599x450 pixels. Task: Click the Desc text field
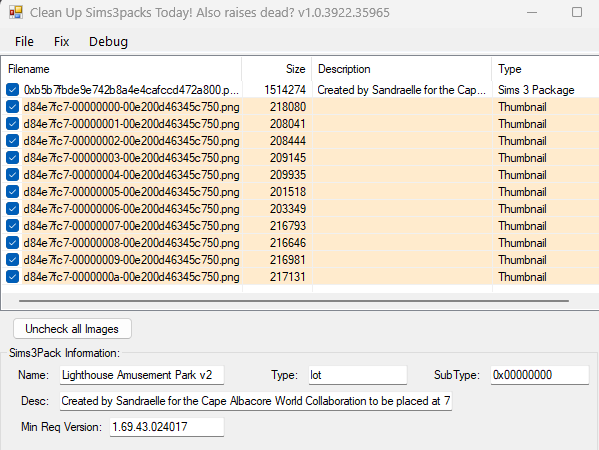(x=256, y=401)
